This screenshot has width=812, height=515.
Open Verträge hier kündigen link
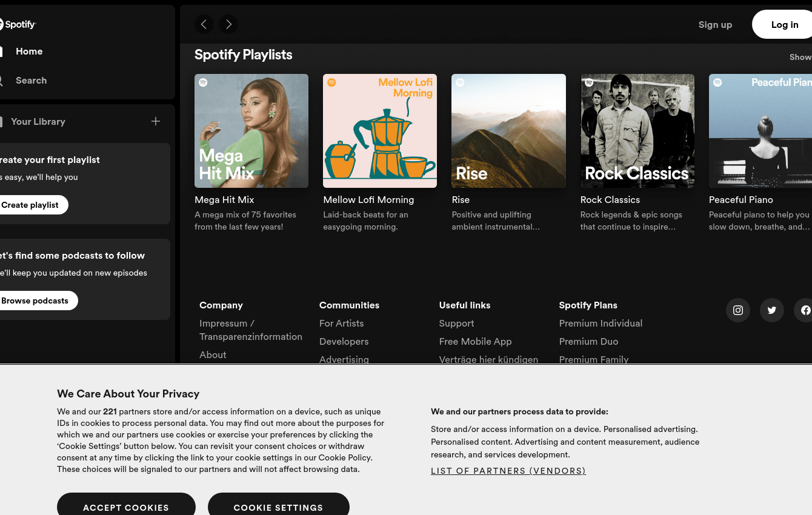[488, 359]
